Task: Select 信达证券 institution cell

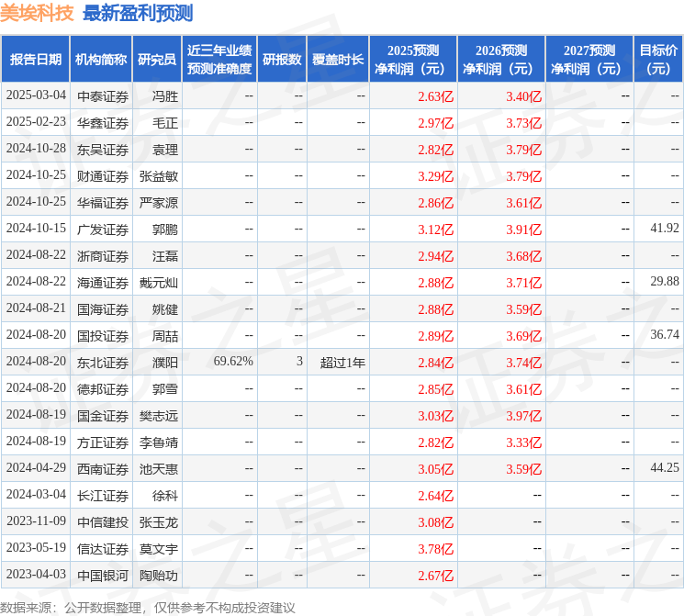Action: coord(103,549)
